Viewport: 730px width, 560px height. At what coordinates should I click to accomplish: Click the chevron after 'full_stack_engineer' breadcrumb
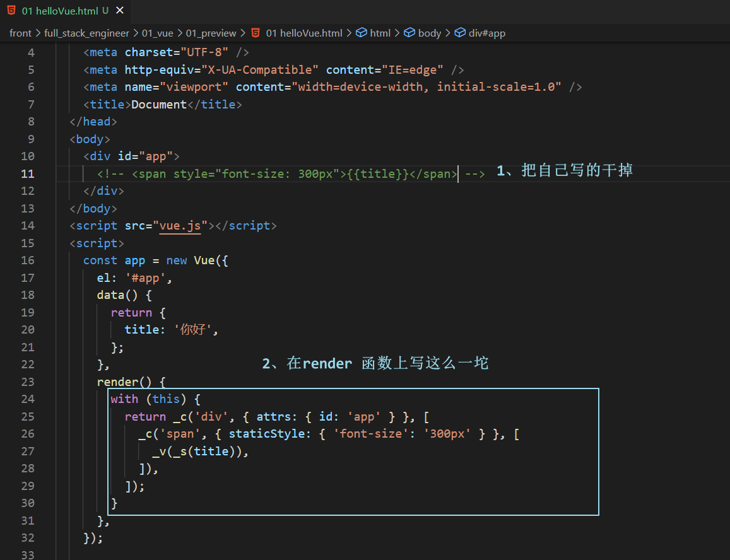(136, 33)
